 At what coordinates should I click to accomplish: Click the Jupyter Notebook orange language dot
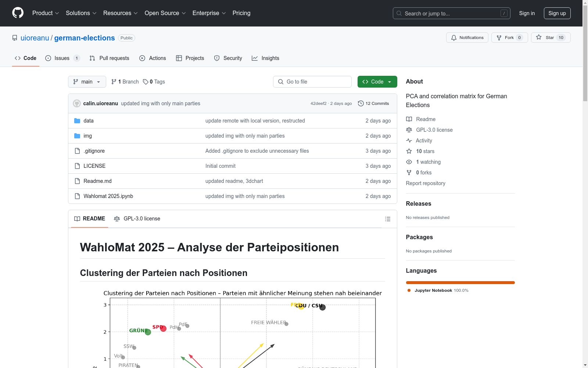pos(409,290)
